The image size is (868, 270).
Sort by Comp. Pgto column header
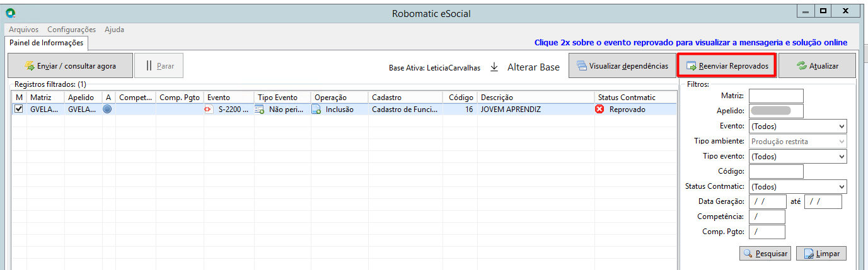(180, 98)
